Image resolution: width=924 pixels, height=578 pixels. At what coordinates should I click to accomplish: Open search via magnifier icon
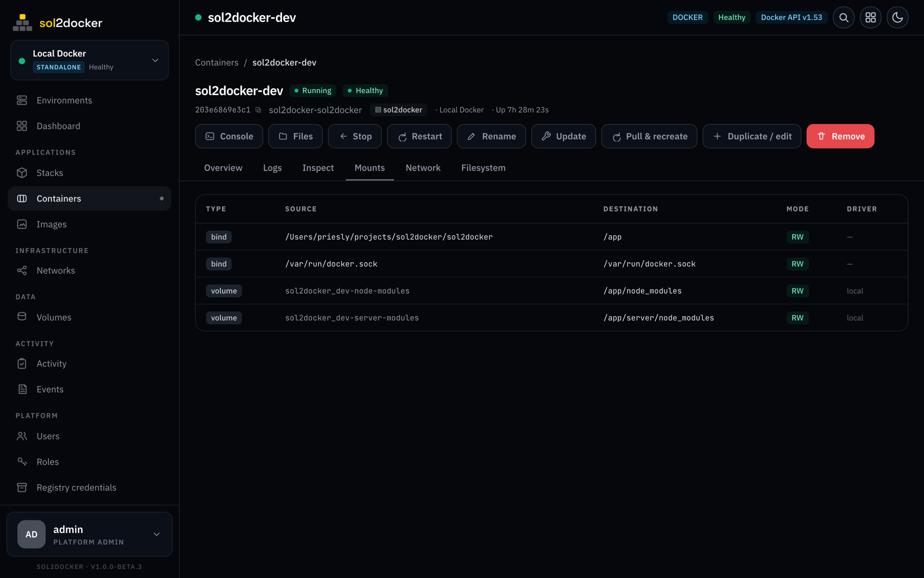[844, 18]
